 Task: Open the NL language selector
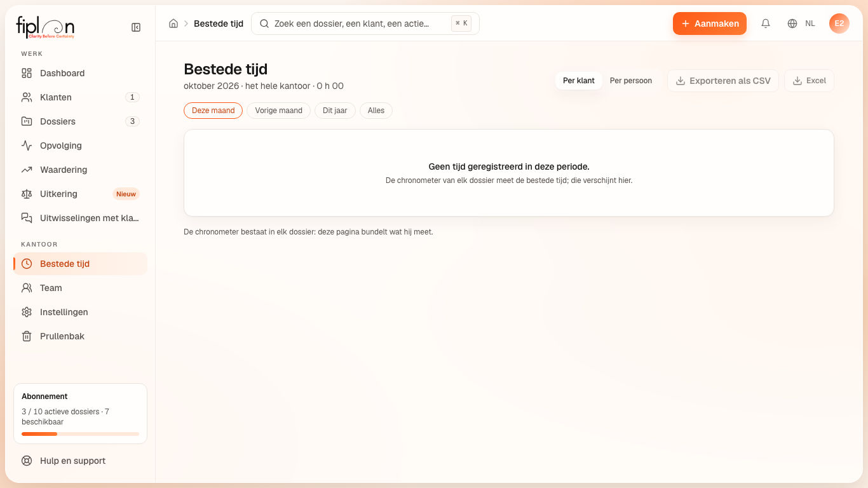pyautogui.click(x=802, y=24)
